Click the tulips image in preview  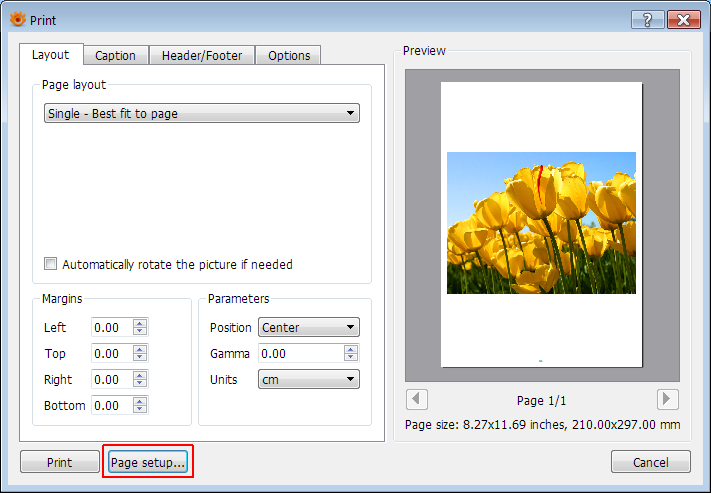coord(541,223)
